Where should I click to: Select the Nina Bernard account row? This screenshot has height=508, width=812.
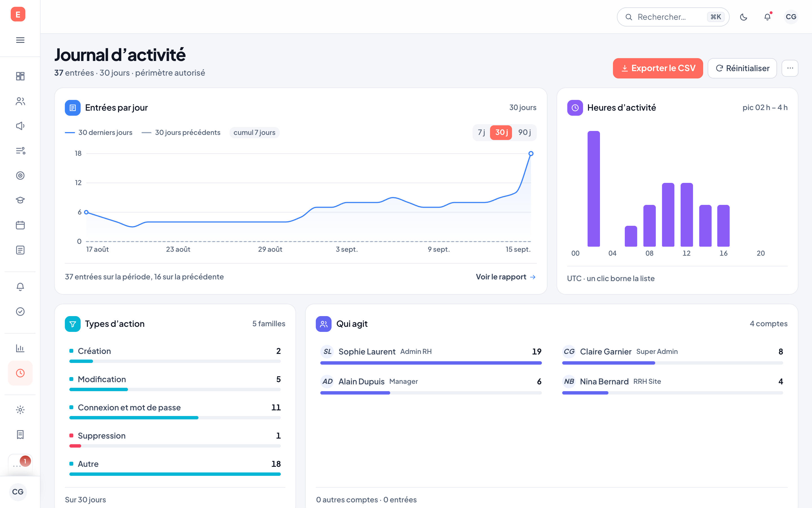click(x=673, y=384)
